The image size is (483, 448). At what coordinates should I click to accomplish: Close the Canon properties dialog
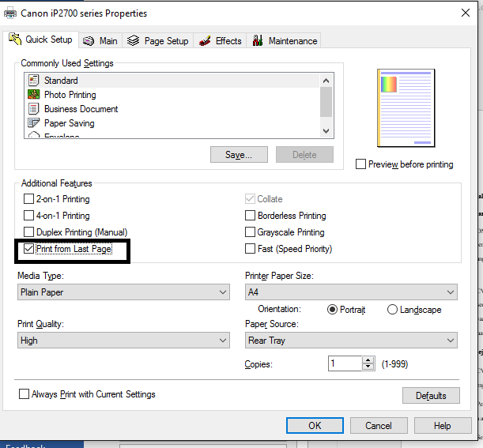466,13
